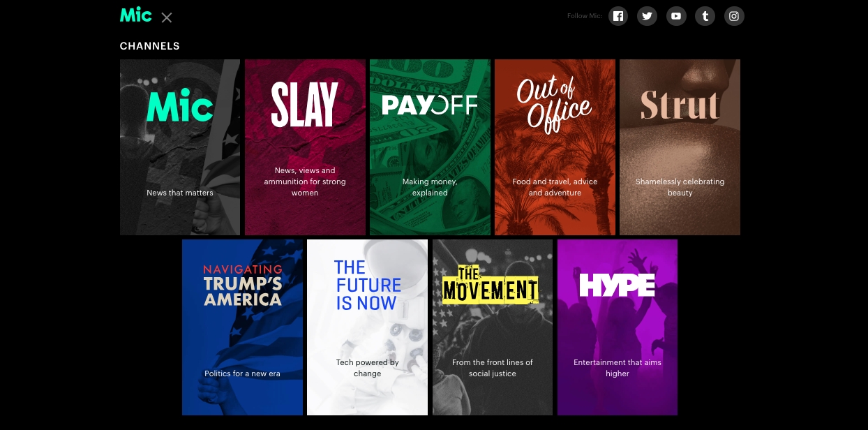Screen dimensions: 868x430
Task: Click 'Tech powered by change' tagline
Action: [367, 368]
